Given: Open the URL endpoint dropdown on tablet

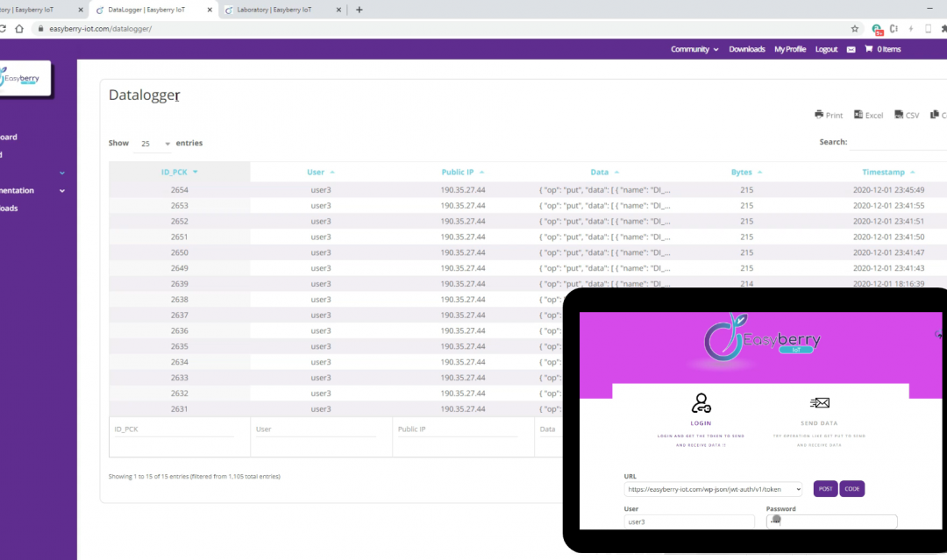Looking at the screenshot, I should coord(713,489).
